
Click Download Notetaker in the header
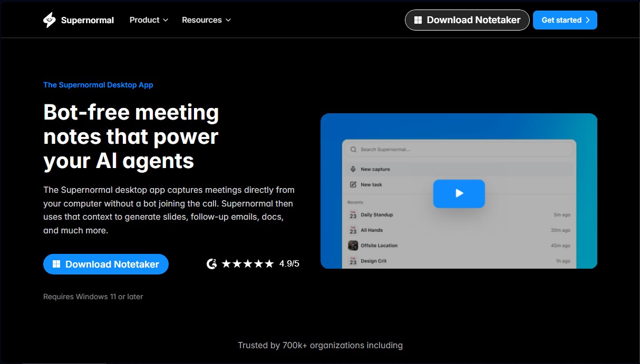point(467,20)
